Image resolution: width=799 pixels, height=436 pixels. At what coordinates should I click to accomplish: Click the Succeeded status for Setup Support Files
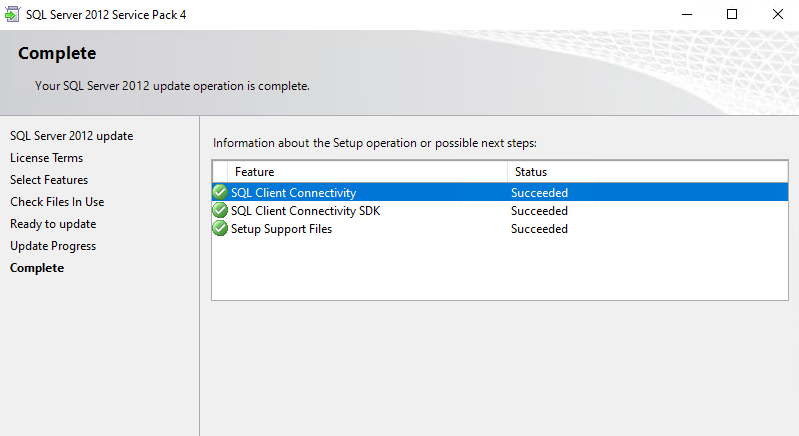[539, 229]
